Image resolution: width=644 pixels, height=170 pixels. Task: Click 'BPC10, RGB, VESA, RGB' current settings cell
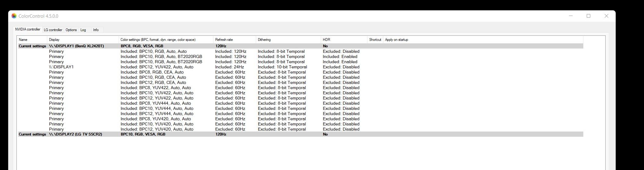pos(143,134)
